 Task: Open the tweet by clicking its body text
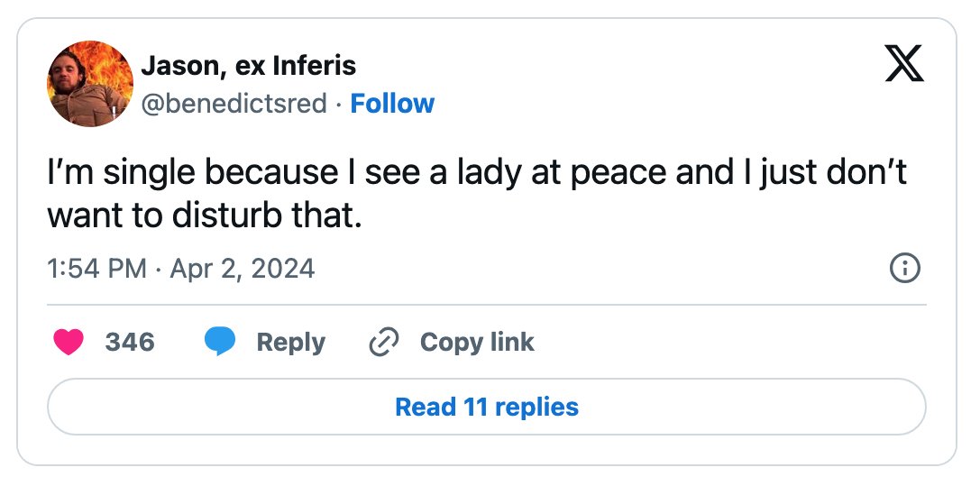click(x=477, y=194)
